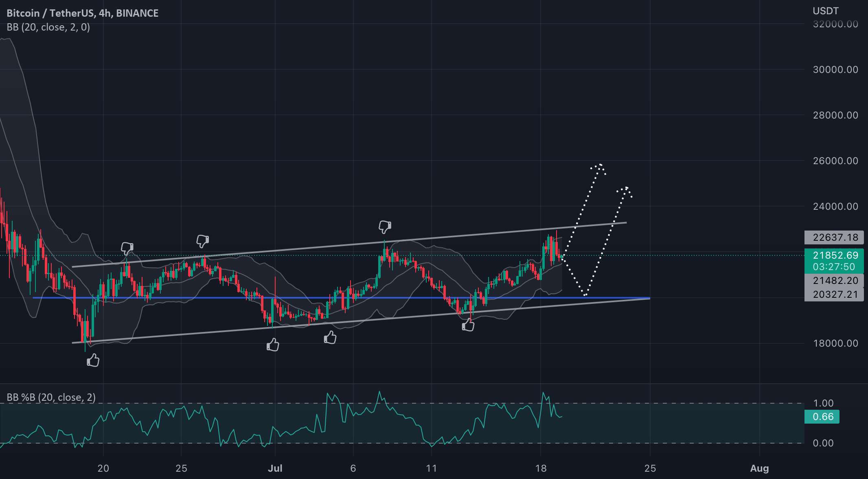Select the thumbs-up icon below the July 1 low
The image size is (868, 479).
(x=273, y=345)
